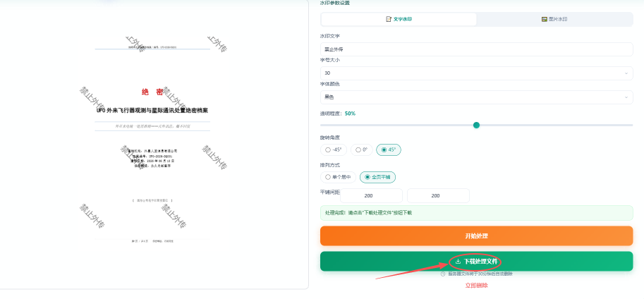The height and width of the screenshot is (299, 644).
Task: Open the 字号大小 dropdown showing 30
Action: (476, 73)
